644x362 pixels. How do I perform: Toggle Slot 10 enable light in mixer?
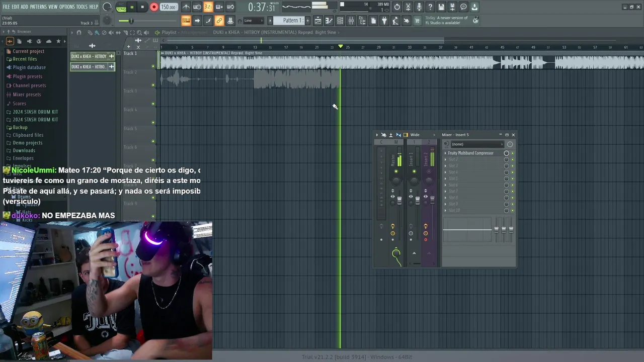click(513, 210)
